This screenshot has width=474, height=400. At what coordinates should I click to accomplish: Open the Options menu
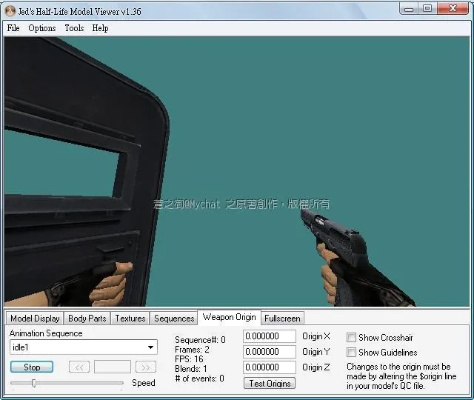tap(42, 28)
